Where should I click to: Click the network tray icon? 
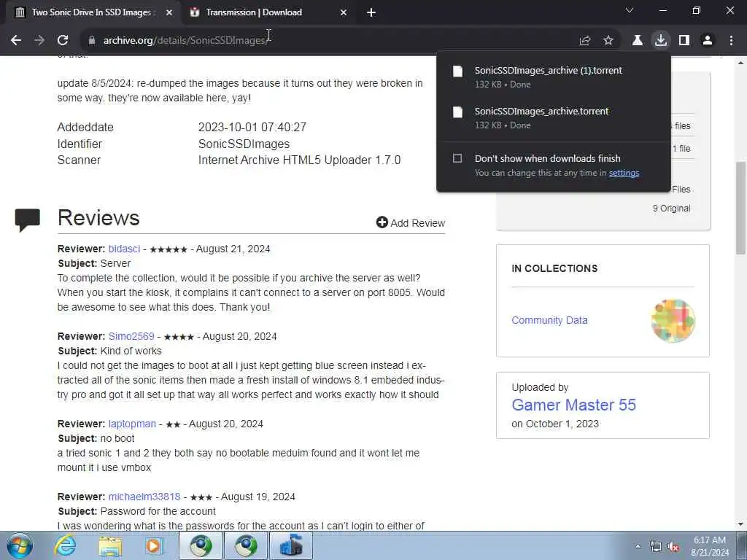[656, 547]
